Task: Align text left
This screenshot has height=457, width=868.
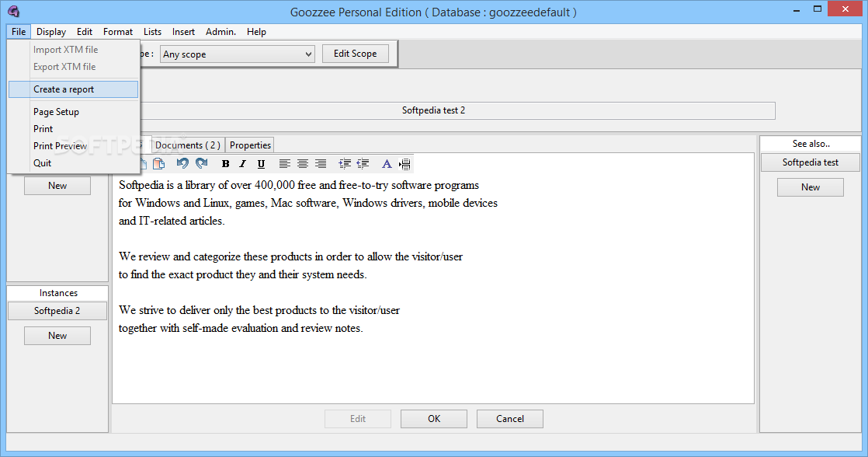Action: click(284, 164)
